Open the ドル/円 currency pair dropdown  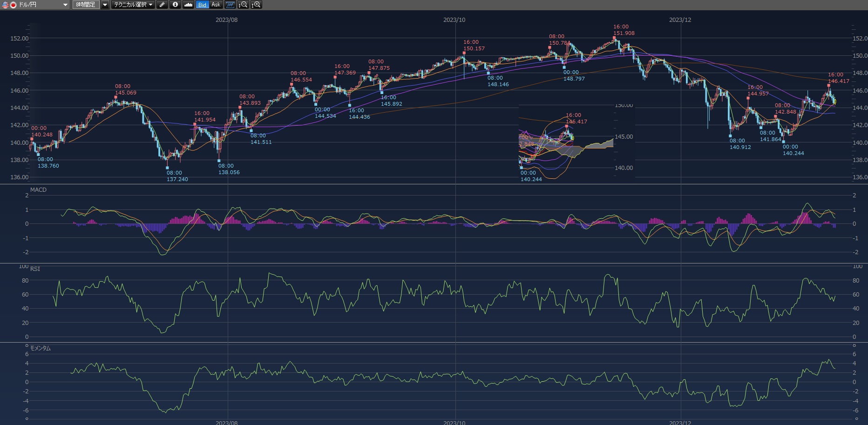pyautogui.click(x=65, y=5)
